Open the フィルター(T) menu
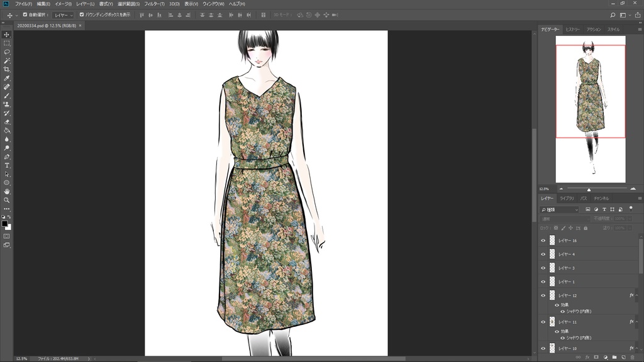Screen dimensions: 644x362 (x=154, y=4)
